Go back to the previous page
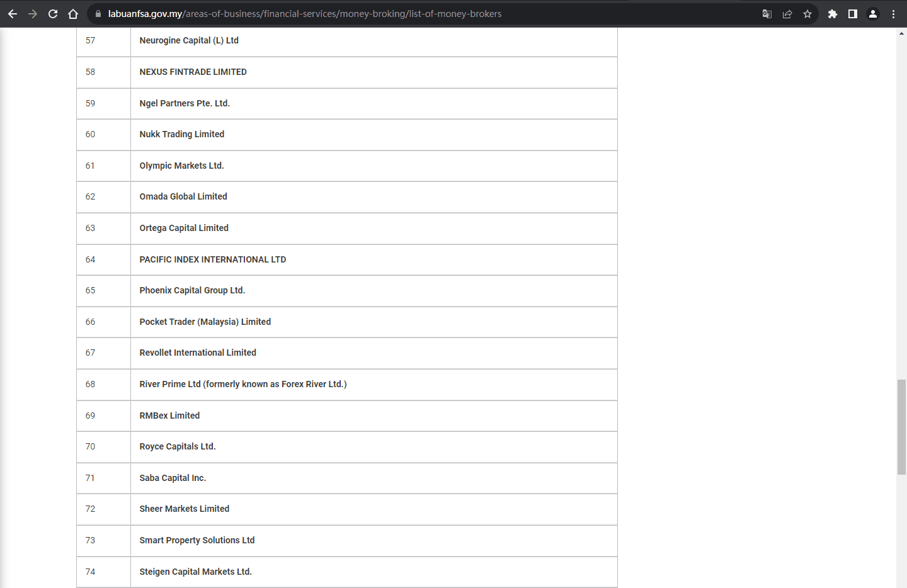907x588 pixels. [13, 14]
